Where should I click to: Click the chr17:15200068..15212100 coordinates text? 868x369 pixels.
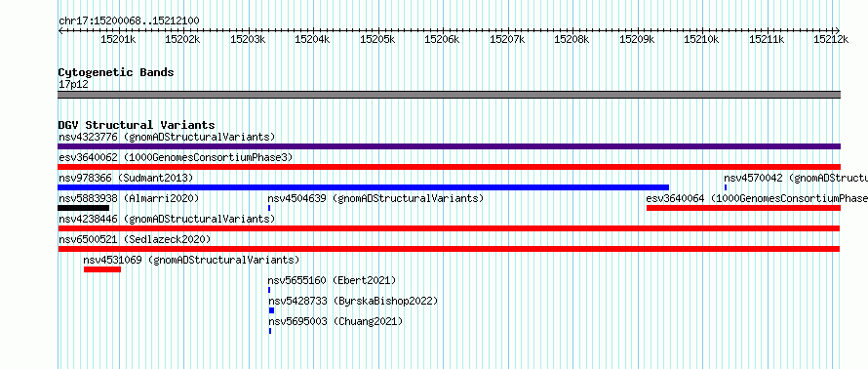coord(129,20)
